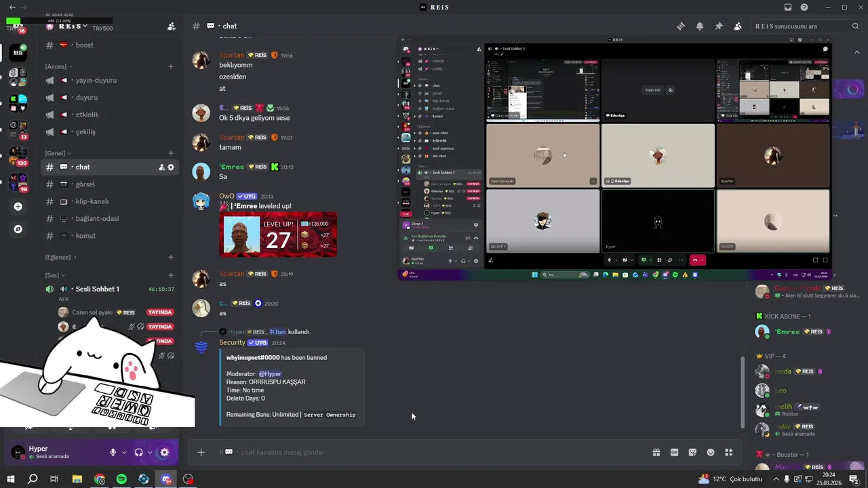Image resolution: width=868 pixels, height=488 pixels.
Task: Open Spartan's shared screenshot image
Action: click(x=614, y=158)
